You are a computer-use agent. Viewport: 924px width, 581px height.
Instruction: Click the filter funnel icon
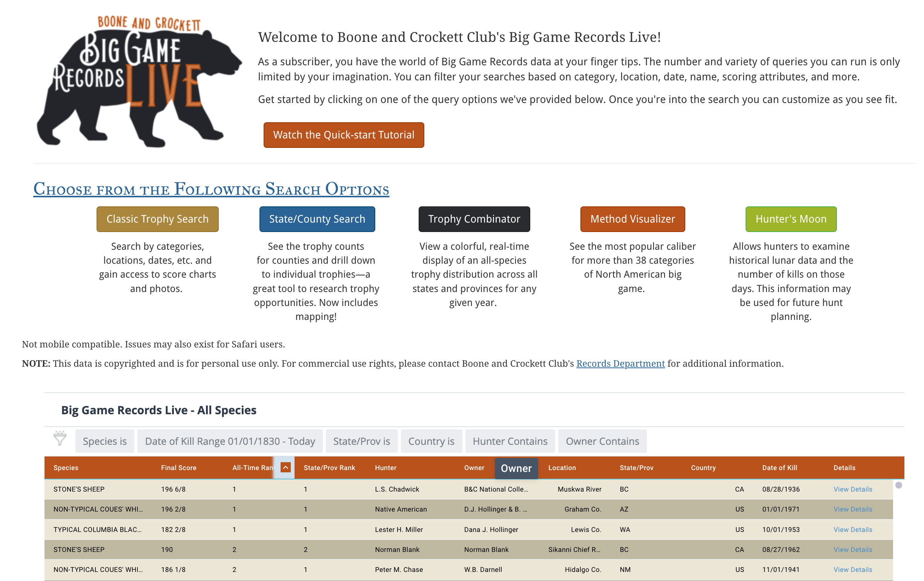(60, 438)
